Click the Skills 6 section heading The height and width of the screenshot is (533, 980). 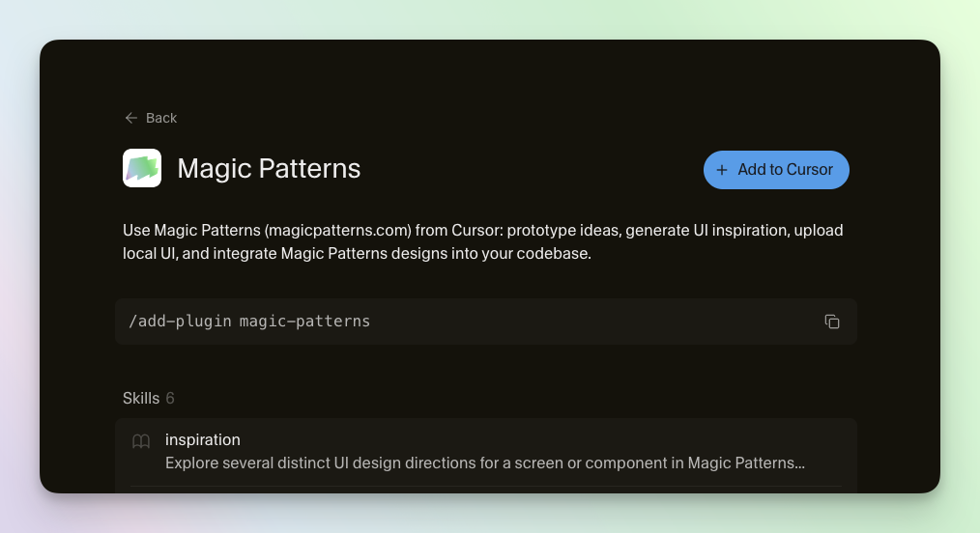149,398
